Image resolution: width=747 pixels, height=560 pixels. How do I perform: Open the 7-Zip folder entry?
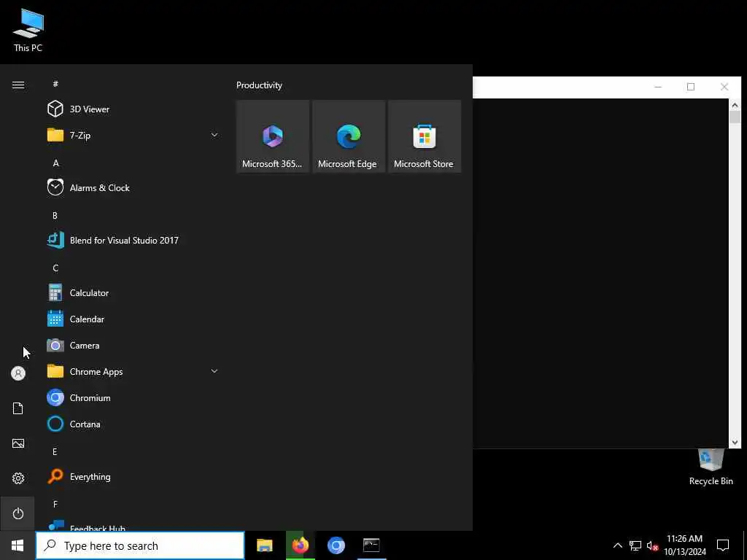(133, 135)
